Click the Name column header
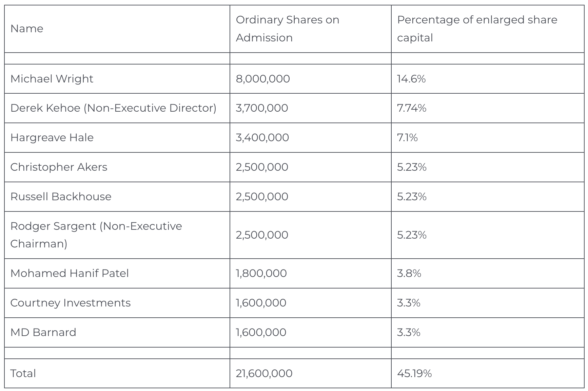The height and width of the screenshot is (391, 588). (x=27, y=29)
